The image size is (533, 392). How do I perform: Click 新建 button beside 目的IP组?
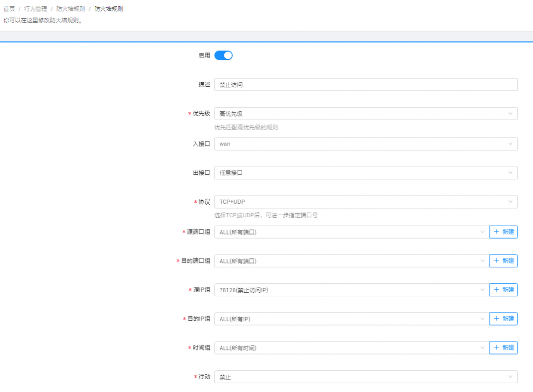(503, 319)
